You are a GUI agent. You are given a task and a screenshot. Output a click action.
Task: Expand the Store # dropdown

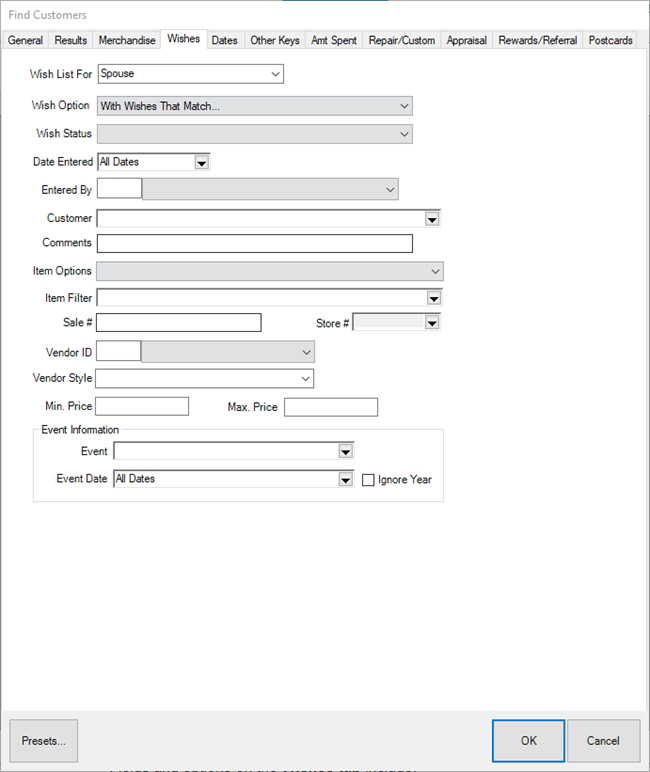point(432,323)
